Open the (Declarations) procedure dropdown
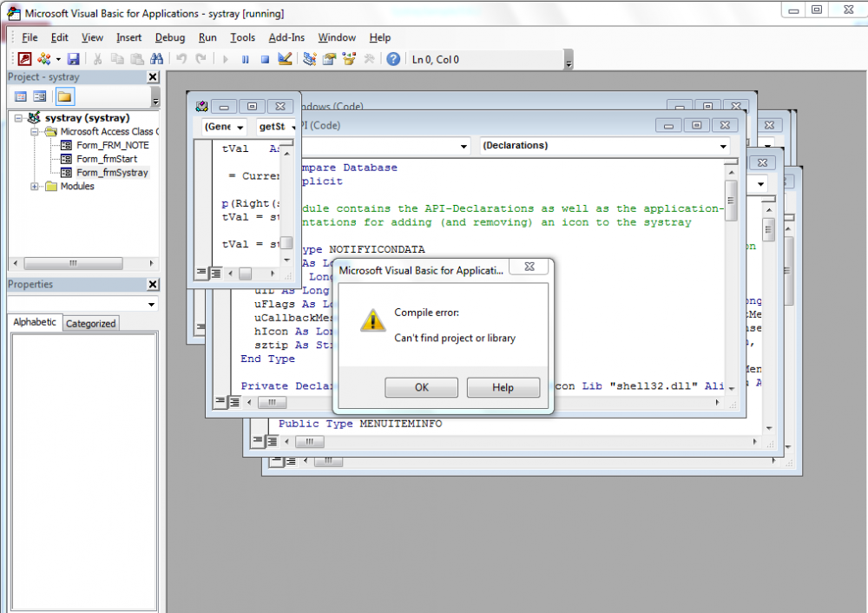Viewport: 868px width, 613px height. [723, 146]
